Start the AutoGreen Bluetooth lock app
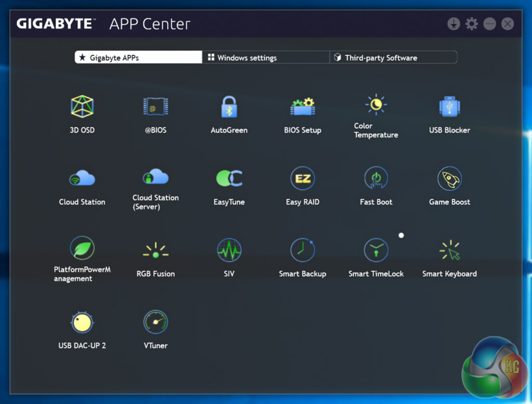This screenshot has height=404, width=532. [x=229, y=108]
